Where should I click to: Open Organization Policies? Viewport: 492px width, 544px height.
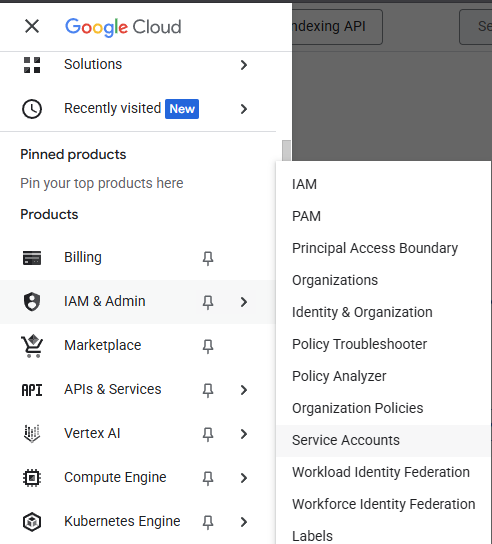click(358, 408)
